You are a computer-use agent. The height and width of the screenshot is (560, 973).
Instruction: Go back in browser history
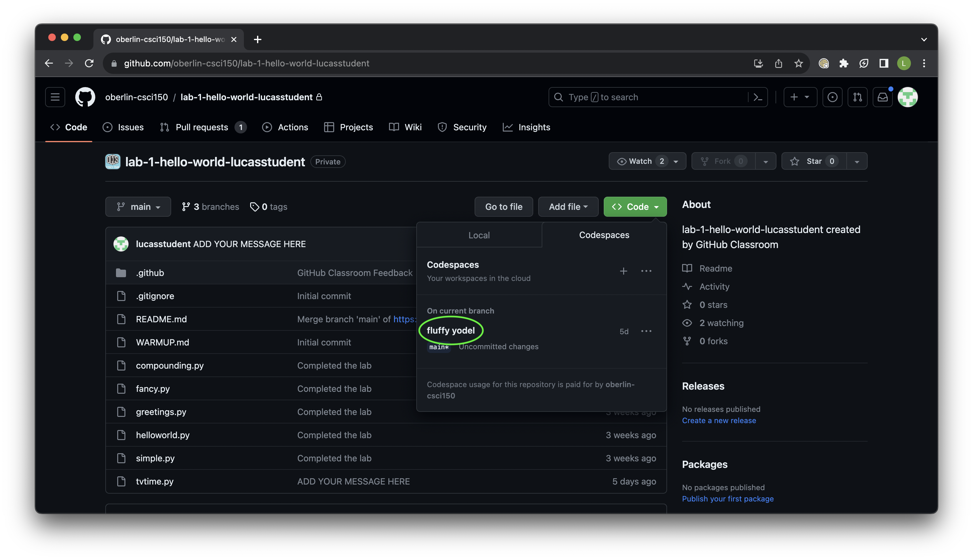49,63
